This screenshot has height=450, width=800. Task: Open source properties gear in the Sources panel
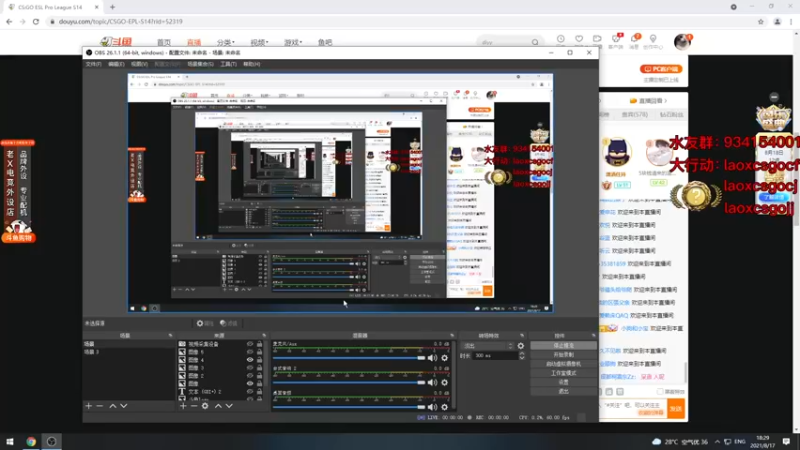[x=205, y=406]
